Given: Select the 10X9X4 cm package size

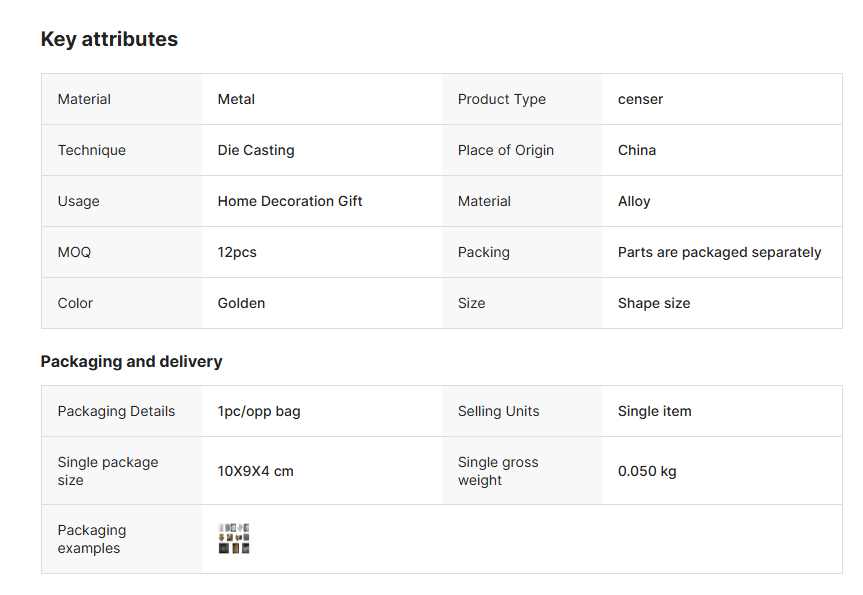Looking at the screenshot, I should tap(255, 471).
